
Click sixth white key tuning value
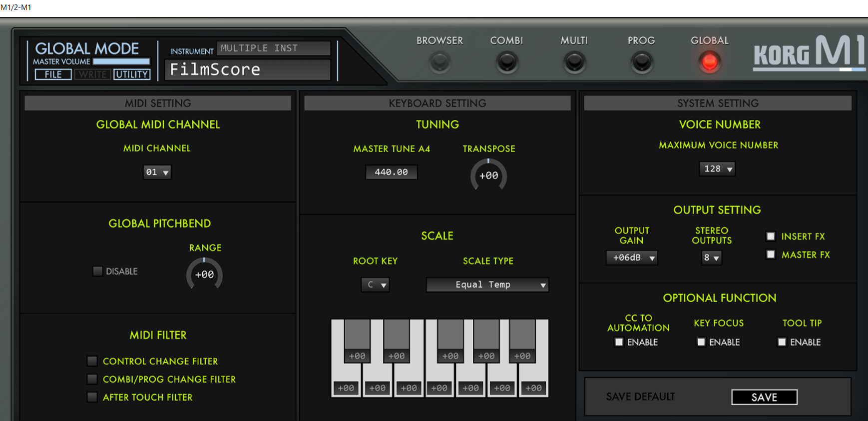coord(502,388)
